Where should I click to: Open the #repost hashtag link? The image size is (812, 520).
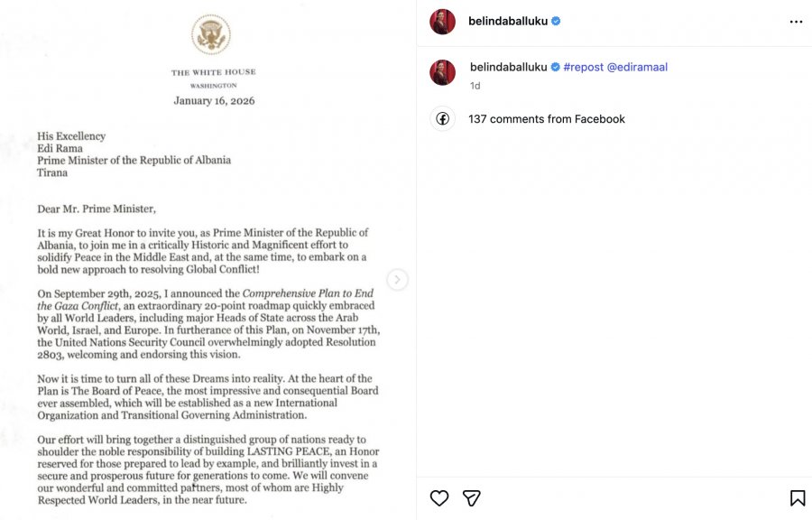point(583,67)
